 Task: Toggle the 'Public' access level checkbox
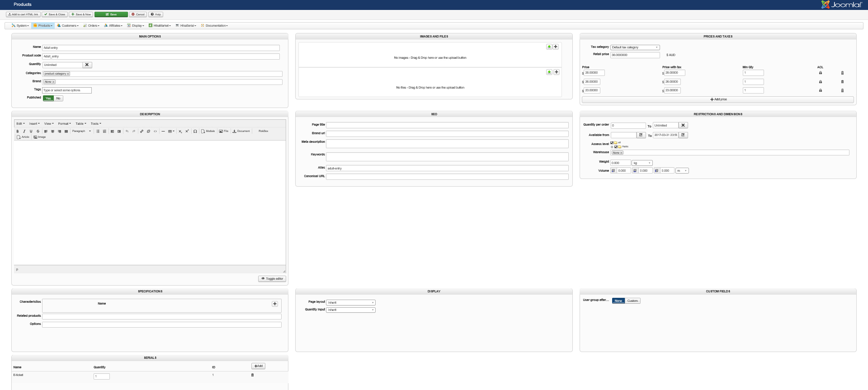point(616,147)
